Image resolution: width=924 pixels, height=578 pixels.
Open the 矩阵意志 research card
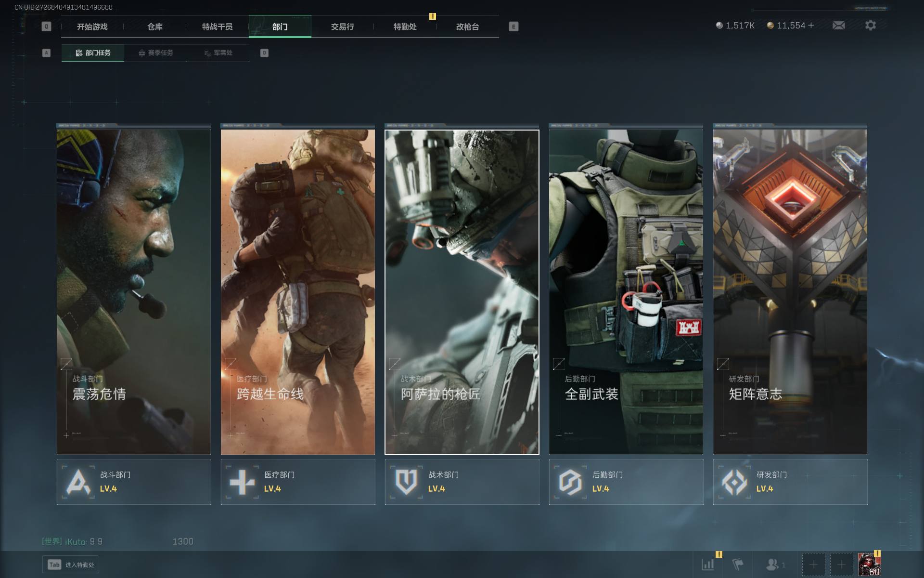[x=790, y=291]
